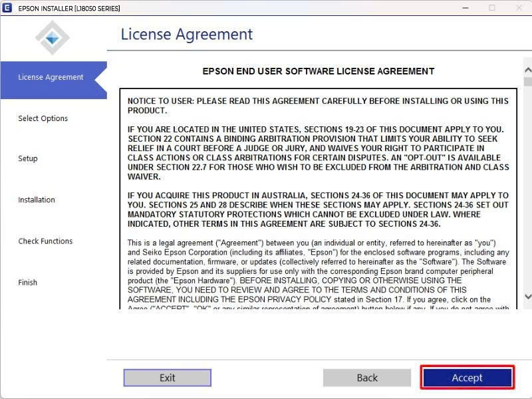Go Back to previous installer page
The width and height of the screenshot is (532, 399).
(x=367, y=378)
